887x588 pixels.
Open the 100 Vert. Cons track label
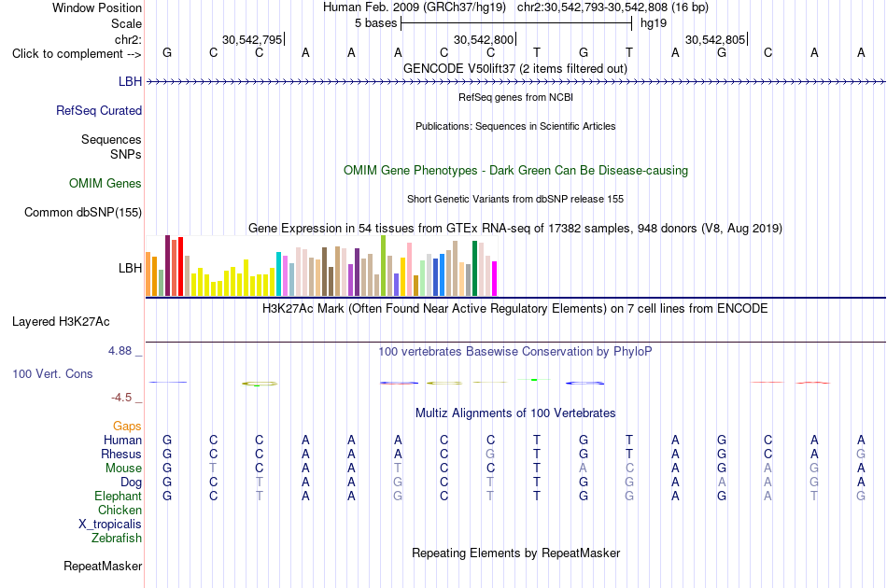click(52, 373)
